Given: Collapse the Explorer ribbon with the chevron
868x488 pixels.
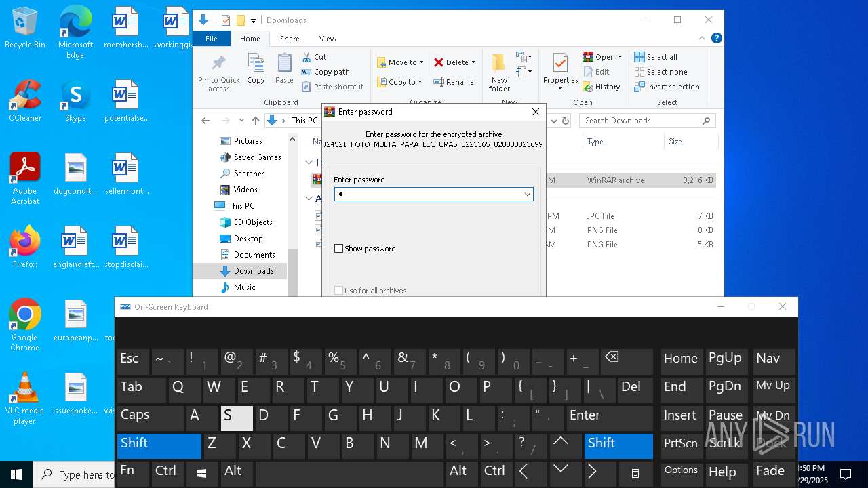Looking at the screenshot, I should point(703,39).
